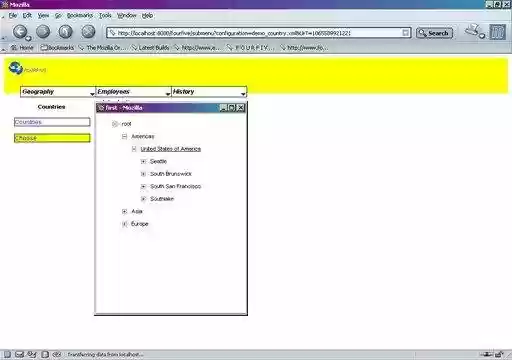
Task: Expand the South San Francisco tree node
Action: coord(143,186)
